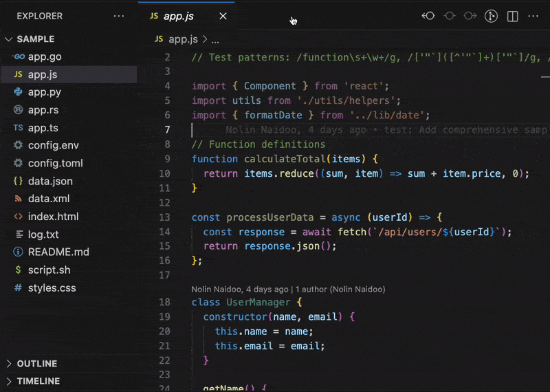Screen dimensions: 550x392
Task: Click the info icon beside README.md
Action: (x=18, y=252)
